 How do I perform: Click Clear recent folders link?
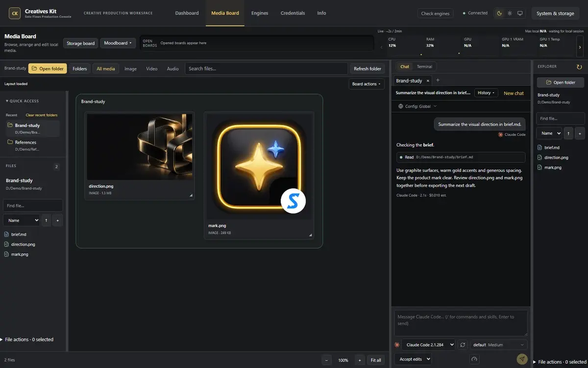[x=42, y=115]
